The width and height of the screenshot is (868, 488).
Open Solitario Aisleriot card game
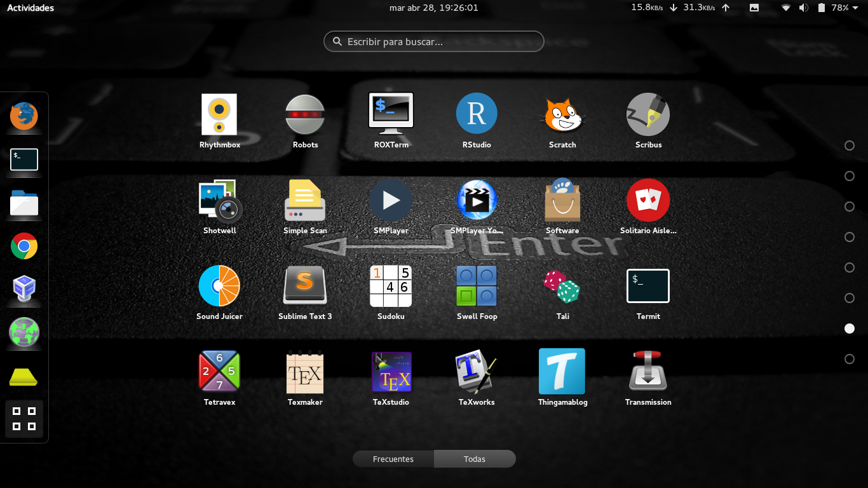coord(648,200)
